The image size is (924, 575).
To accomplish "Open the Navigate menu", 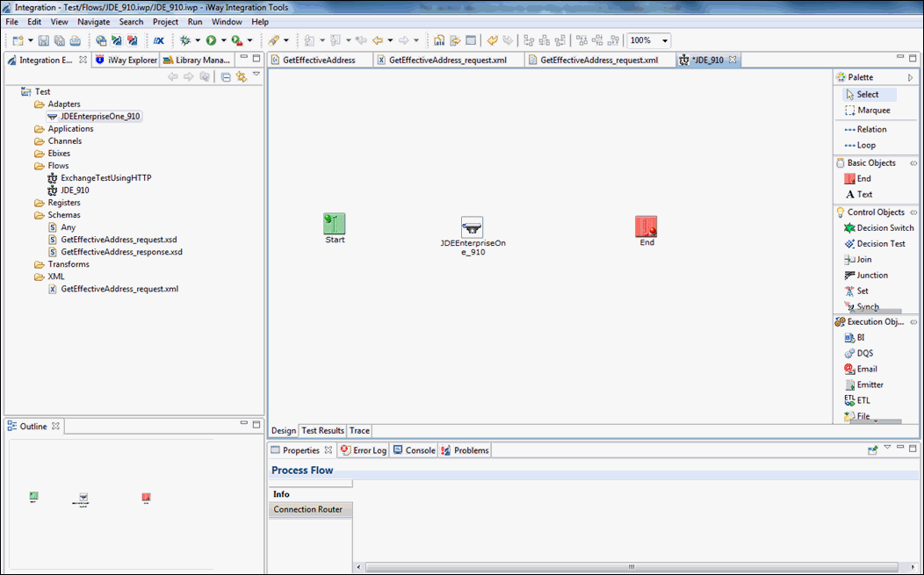I will (x=94, y=22).
